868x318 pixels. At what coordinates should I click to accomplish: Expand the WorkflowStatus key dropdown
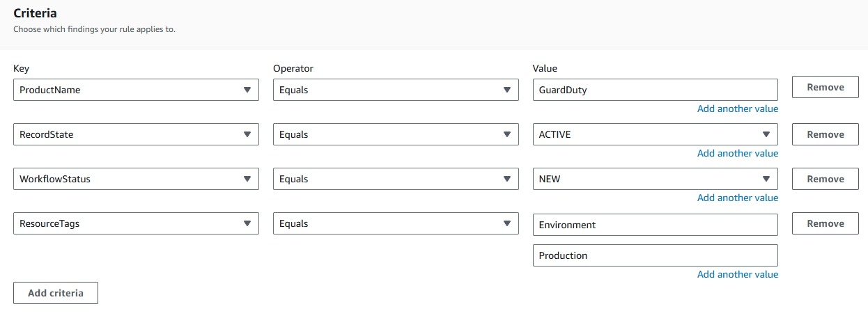(x=136, y=179)
